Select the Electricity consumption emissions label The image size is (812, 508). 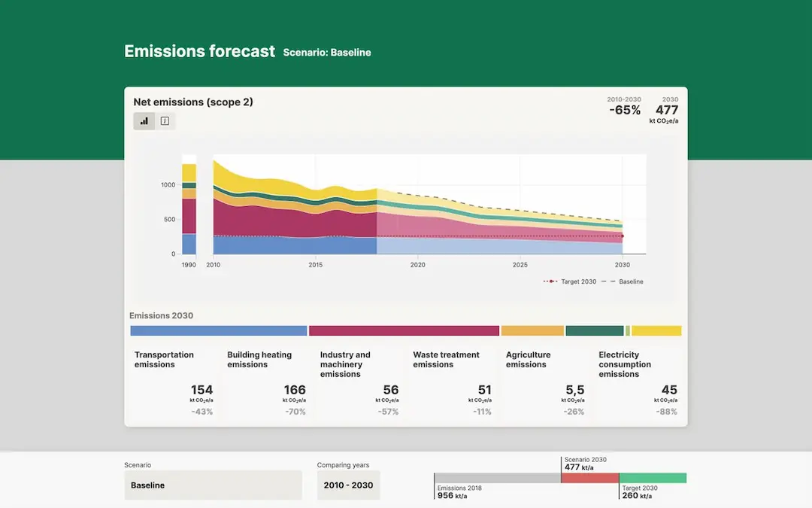tap(625, 364)
